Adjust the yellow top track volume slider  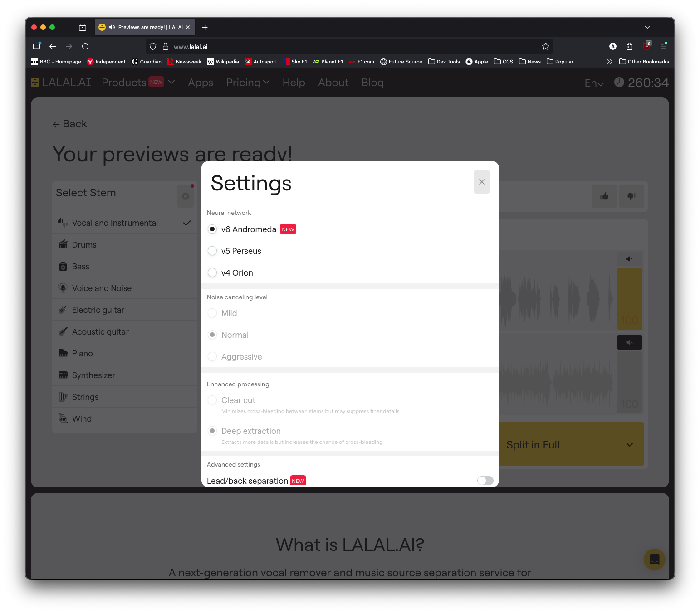[x=629, y=298]
